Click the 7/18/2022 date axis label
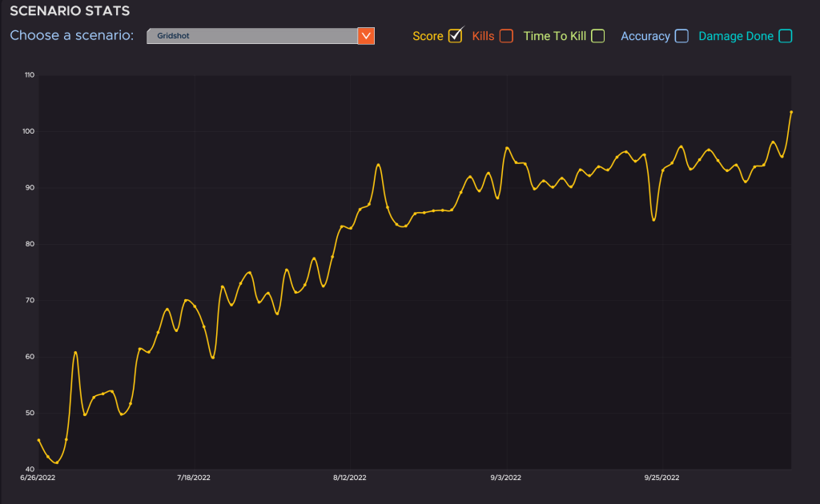This screenshot has height=504, width=820. point(193,478)
